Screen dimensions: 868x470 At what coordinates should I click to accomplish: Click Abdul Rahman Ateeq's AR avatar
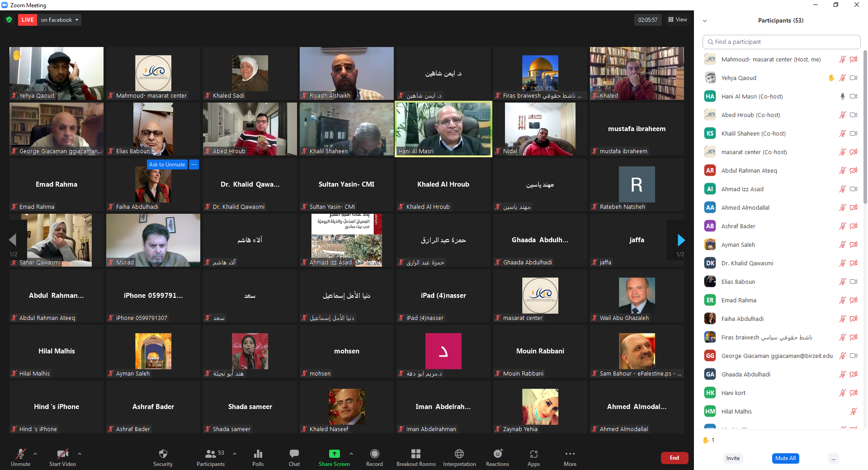coord(710,170)
